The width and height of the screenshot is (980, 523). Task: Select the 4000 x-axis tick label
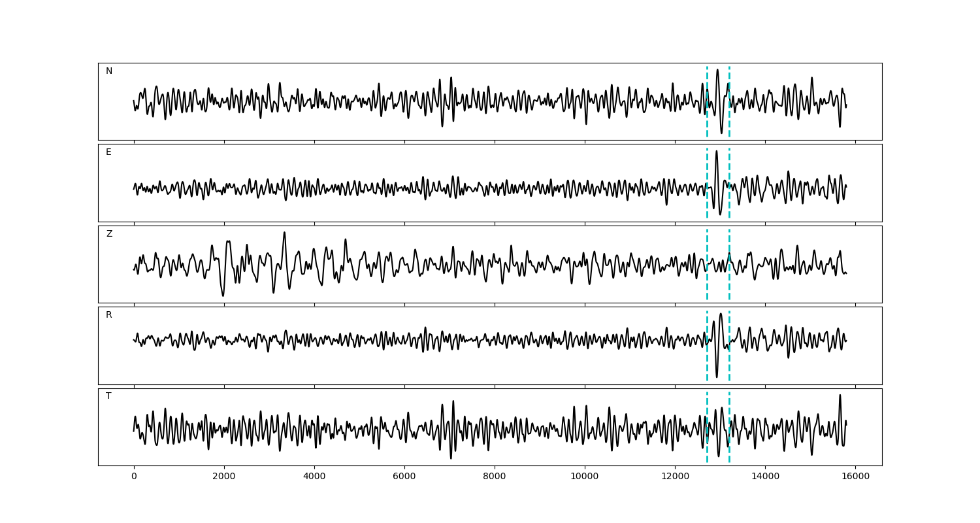click(314, 477)
